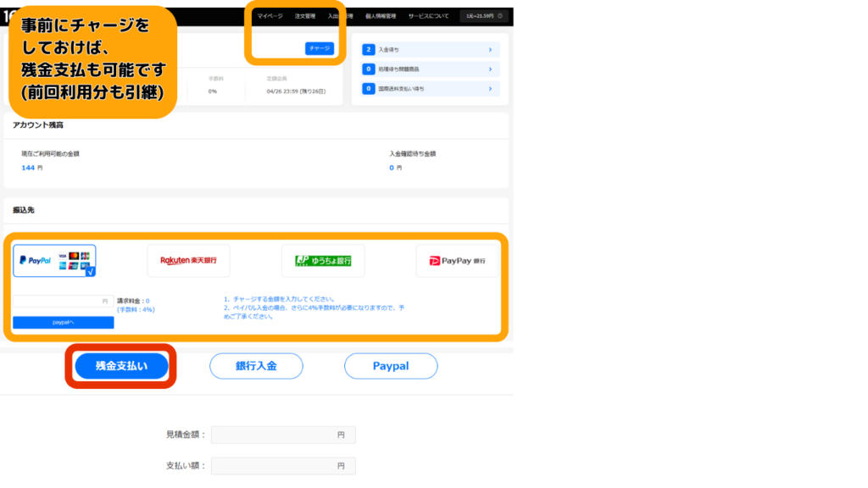Switch to the 銀行入金 tab

pyautogui.click(x=256, y=366)
